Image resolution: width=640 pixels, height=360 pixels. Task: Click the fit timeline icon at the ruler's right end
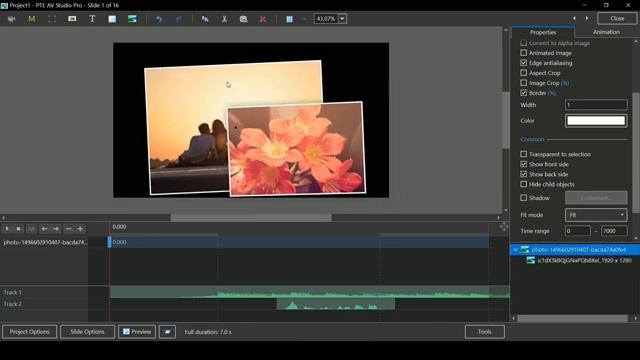pyautogui.click(x=504, y=227)
